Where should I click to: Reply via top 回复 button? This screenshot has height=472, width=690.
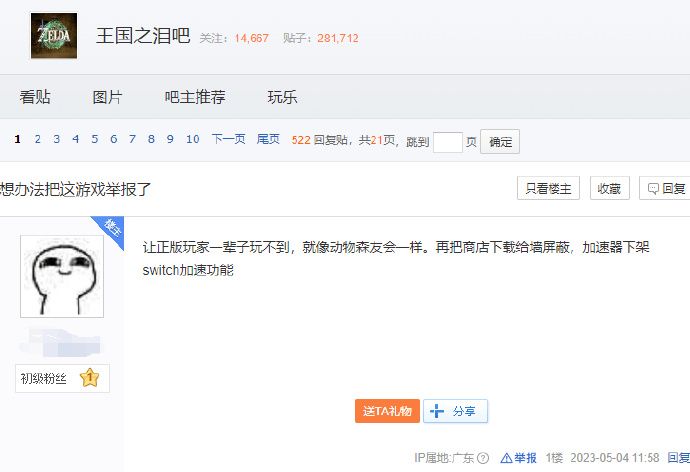(666, 188)
